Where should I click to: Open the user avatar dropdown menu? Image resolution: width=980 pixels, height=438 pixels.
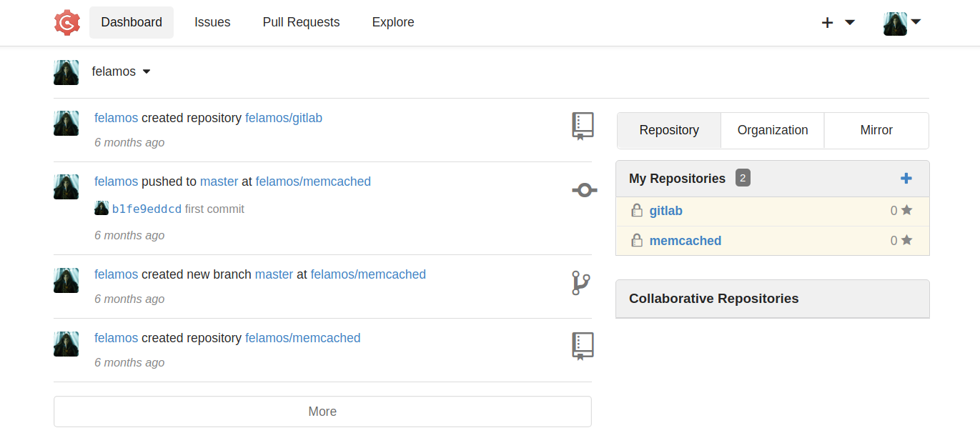click(901, 23)
